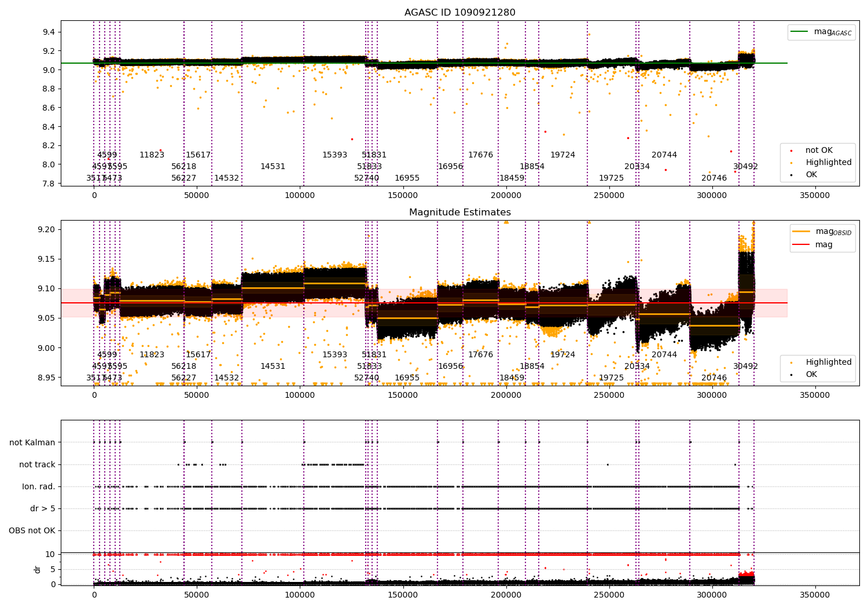Viewport: 868px width, 608px height.
Task: Click the 'not track' axis label
Action: coord(37,464)
